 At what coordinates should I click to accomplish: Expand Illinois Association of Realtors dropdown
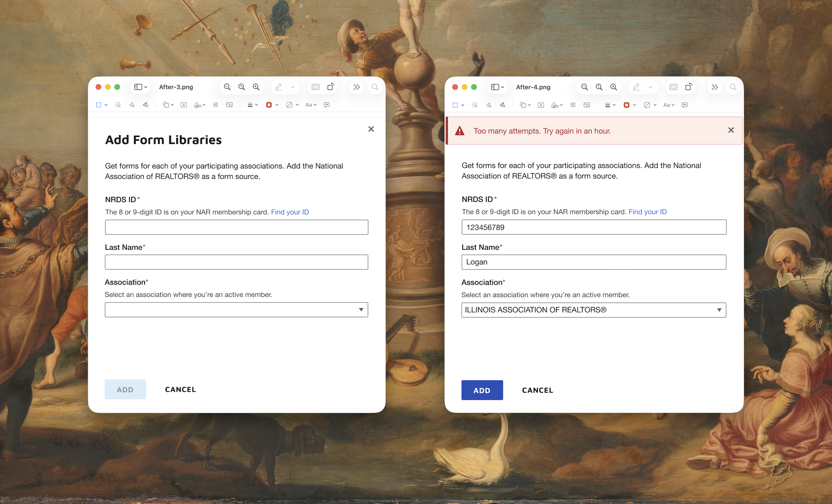point(594,310)
